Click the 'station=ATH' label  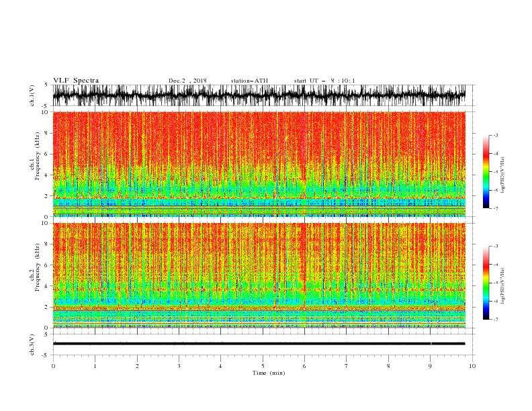pyautogui.click(x=249, y=81)
